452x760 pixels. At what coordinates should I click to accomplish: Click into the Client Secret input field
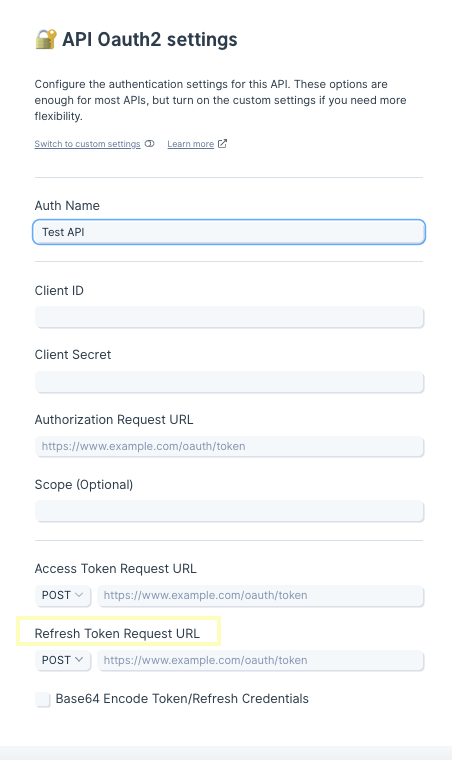click(229, 382)
